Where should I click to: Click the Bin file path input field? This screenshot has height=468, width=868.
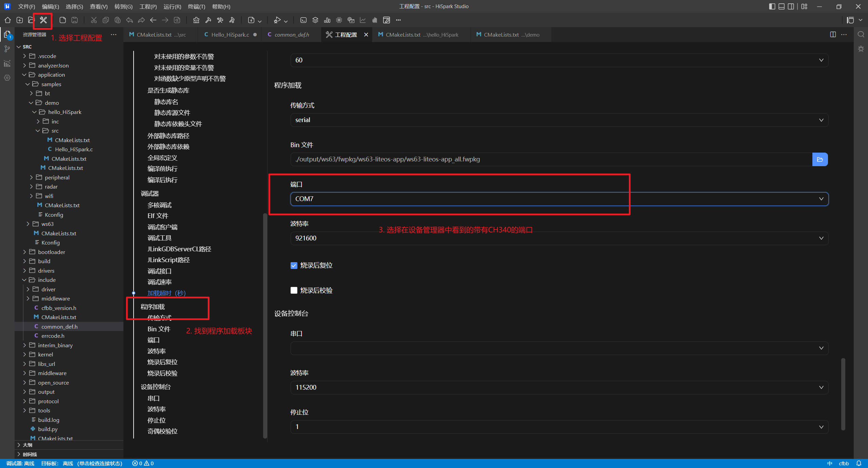551,159
